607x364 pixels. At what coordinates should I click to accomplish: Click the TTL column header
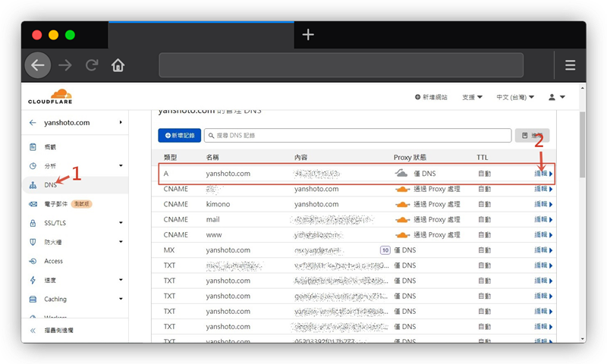pyautogui.click(x=483, y=158)
